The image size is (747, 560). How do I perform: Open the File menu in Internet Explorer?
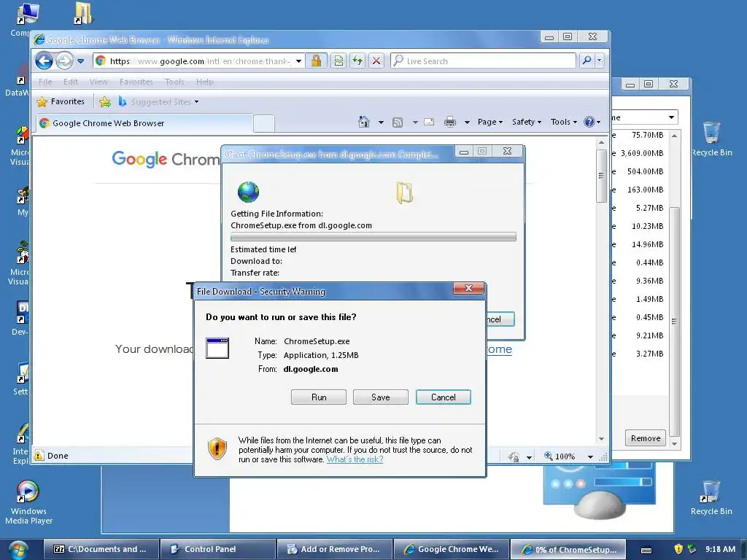45,82
